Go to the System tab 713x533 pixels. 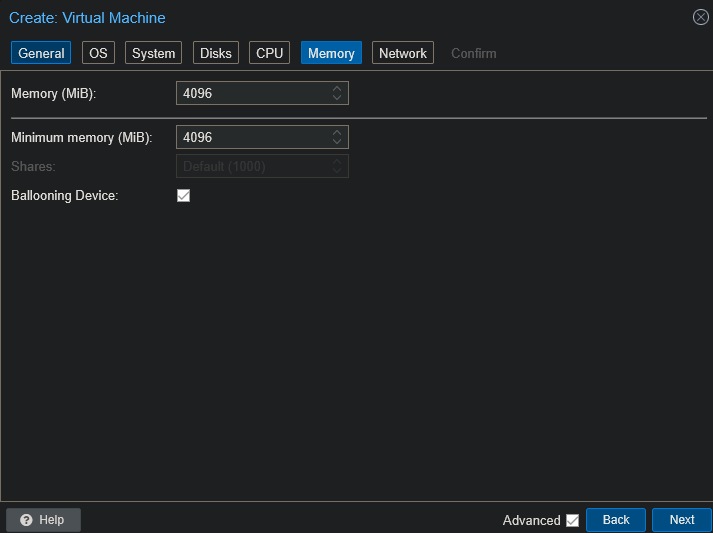click(x=153, y=53)
